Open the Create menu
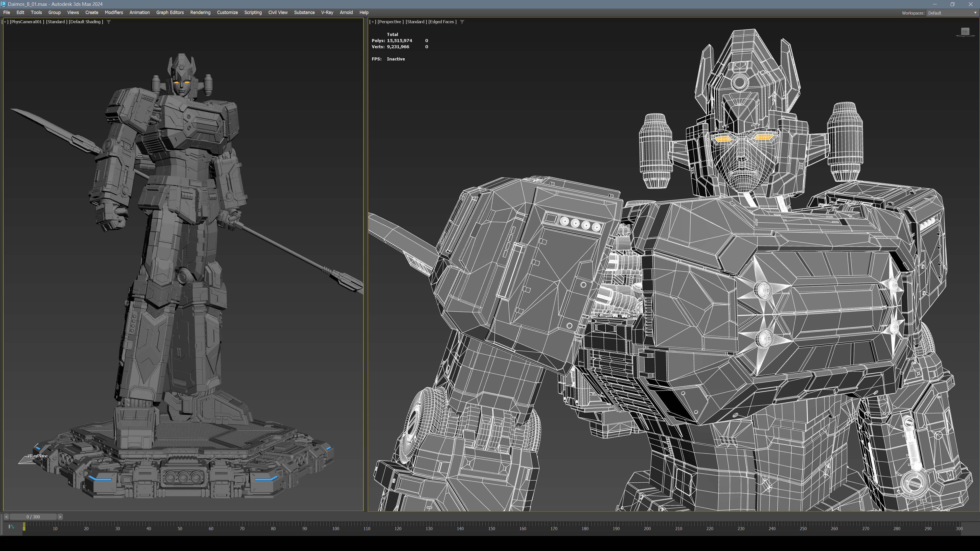Viewport: 980px width, 551px height. click(x=92, y=12)
